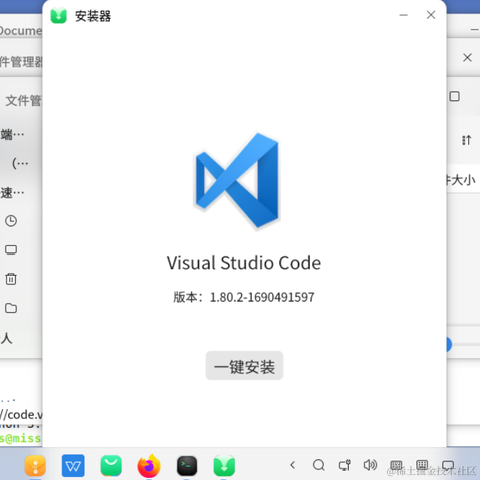Viewport: 480px width, 480px height.
Task: Click the version 1.80.2-1690491597 text
Action: click(x=244, y=297)
